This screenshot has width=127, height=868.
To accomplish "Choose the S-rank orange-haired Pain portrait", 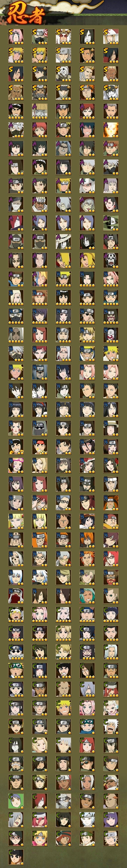I will click(87, 93).
